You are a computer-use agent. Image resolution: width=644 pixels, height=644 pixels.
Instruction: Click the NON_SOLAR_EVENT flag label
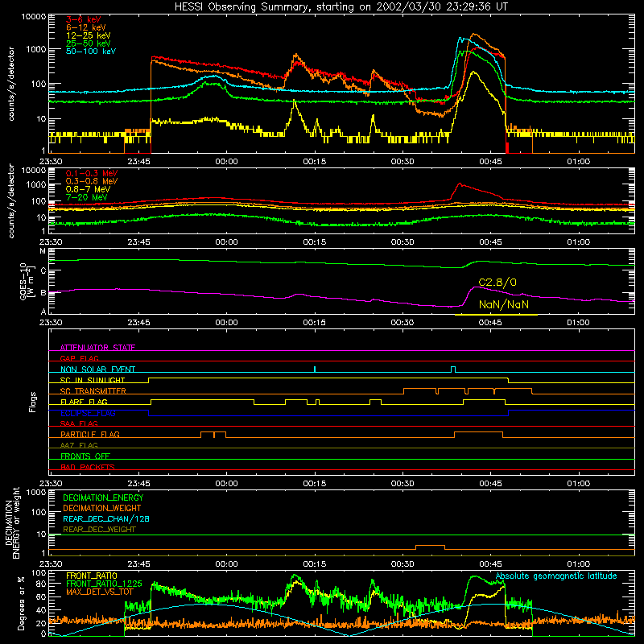(x=97, y=369)
